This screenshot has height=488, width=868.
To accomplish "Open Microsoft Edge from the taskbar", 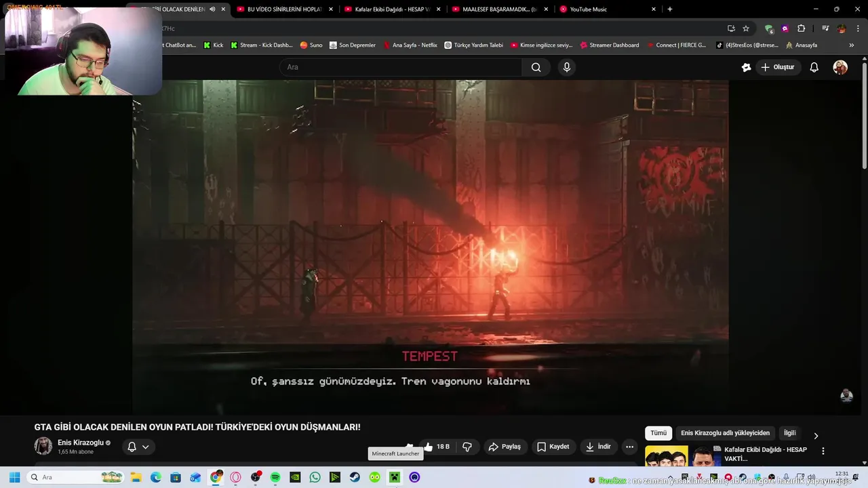I will 156,477.
